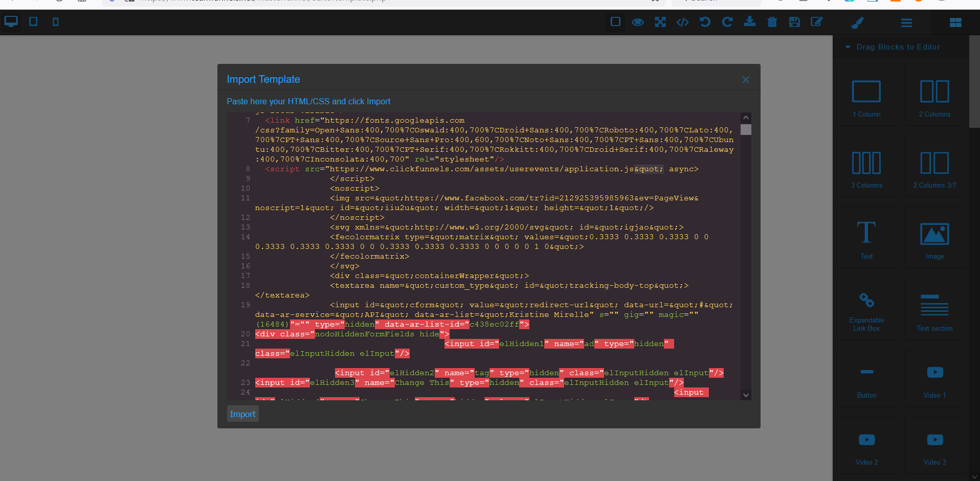Click line number 19 in gutter

click(x=246, y=305)
